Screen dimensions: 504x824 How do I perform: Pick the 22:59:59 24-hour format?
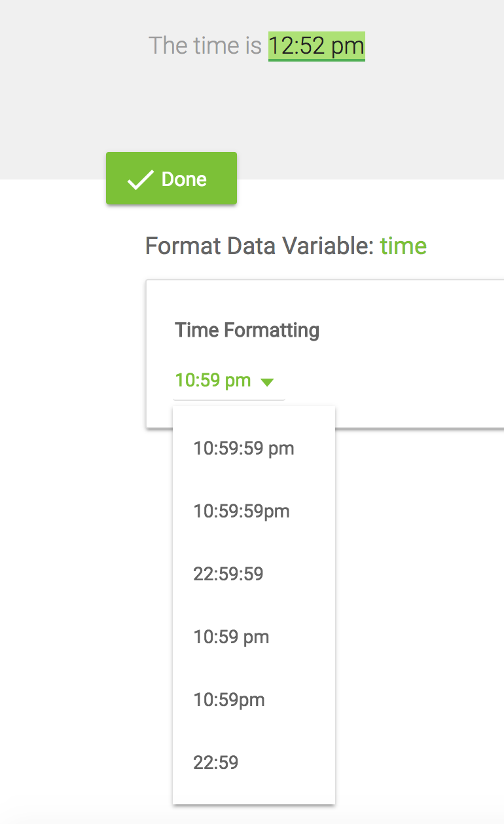point(228,574)
